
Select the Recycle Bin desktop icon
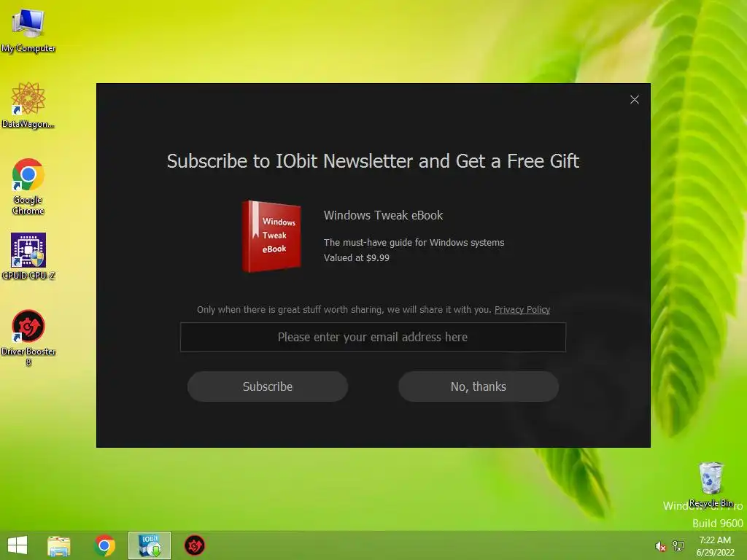click(x=711, y=484)
